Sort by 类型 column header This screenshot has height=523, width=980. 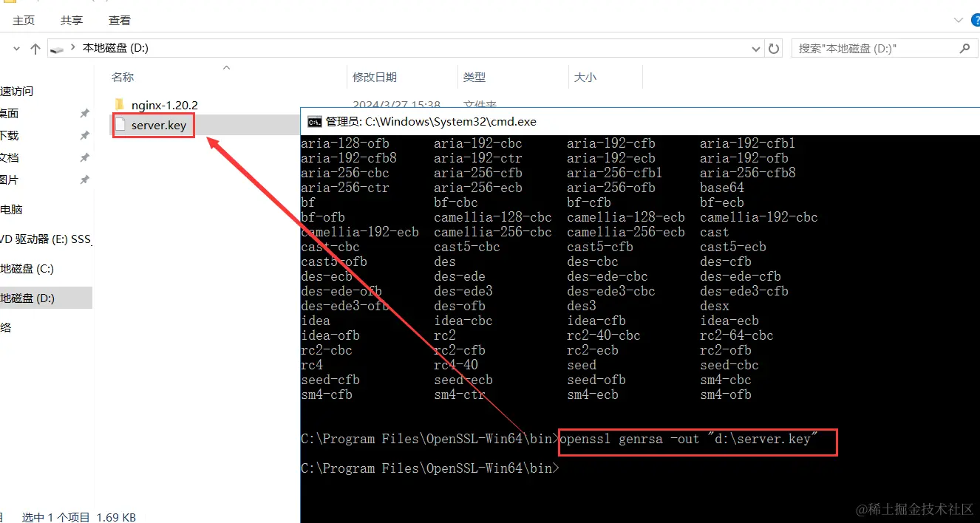click(474, 77)
